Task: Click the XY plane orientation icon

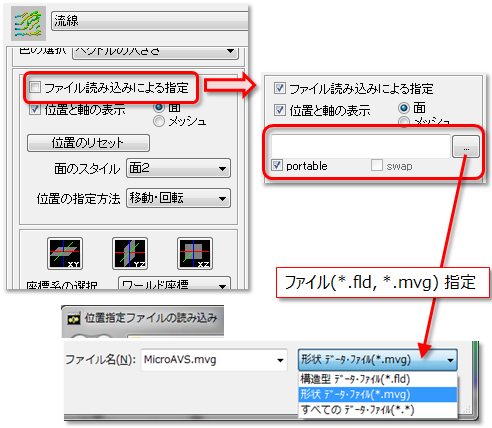Action: [x=65, y=254]
